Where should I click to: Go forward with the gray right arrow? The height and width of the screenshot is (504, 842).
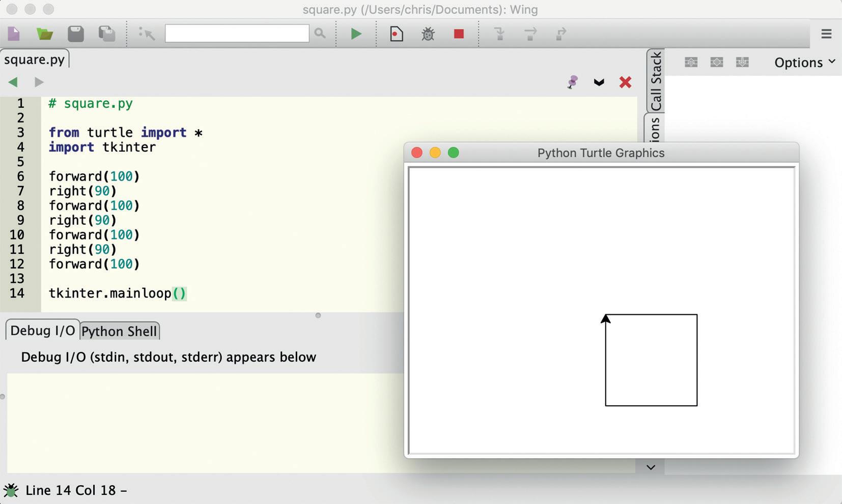[x=39, y=82]
